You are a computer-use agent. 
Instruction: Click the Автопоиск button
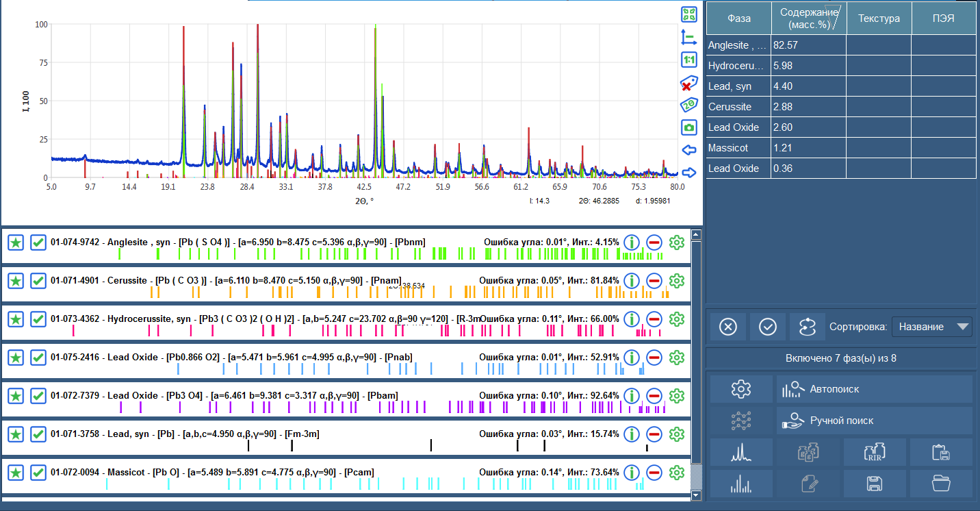click(x=874, y=389)
